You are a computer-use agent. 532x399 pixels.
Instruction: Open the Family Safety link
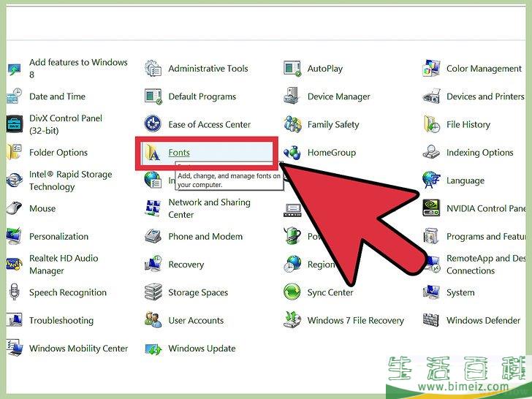click(332, 124)
